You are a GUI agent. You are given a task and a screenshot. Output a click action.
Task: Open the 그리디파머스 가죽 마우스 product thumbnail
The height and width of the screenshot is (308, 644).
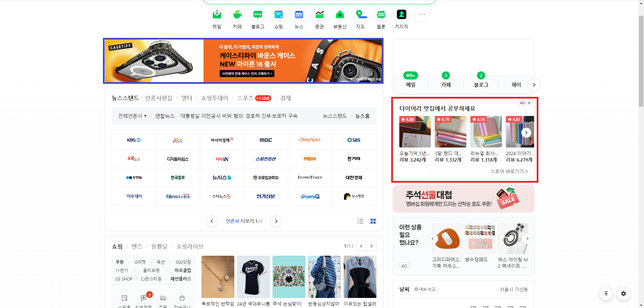pyautogui.click(x=447, y=239)
